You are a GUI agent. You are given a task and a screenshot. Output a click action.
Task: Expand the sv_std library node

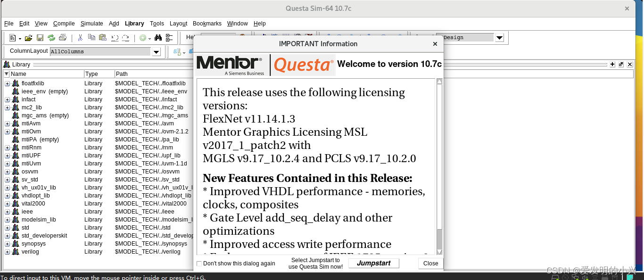point(7,180)
